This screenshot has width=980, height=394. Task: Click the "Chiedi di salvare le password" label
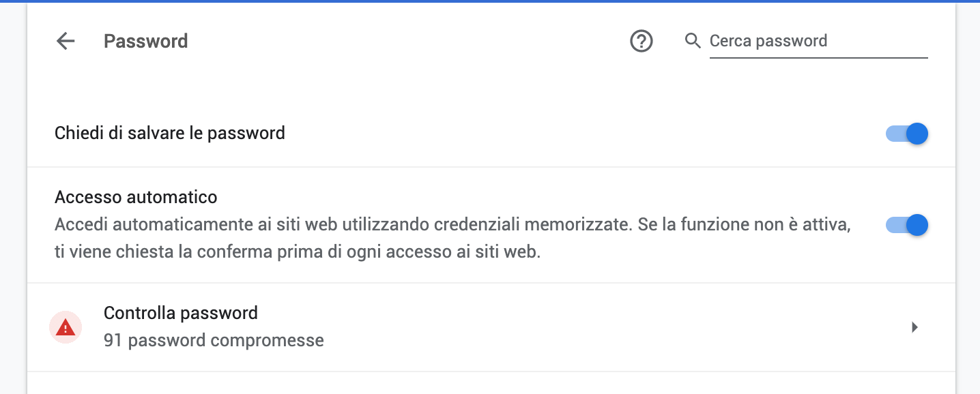tap(169, 133)
